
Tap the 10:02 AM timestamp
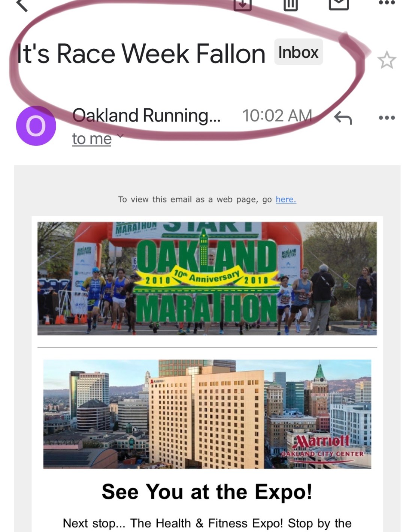point(277,115)
